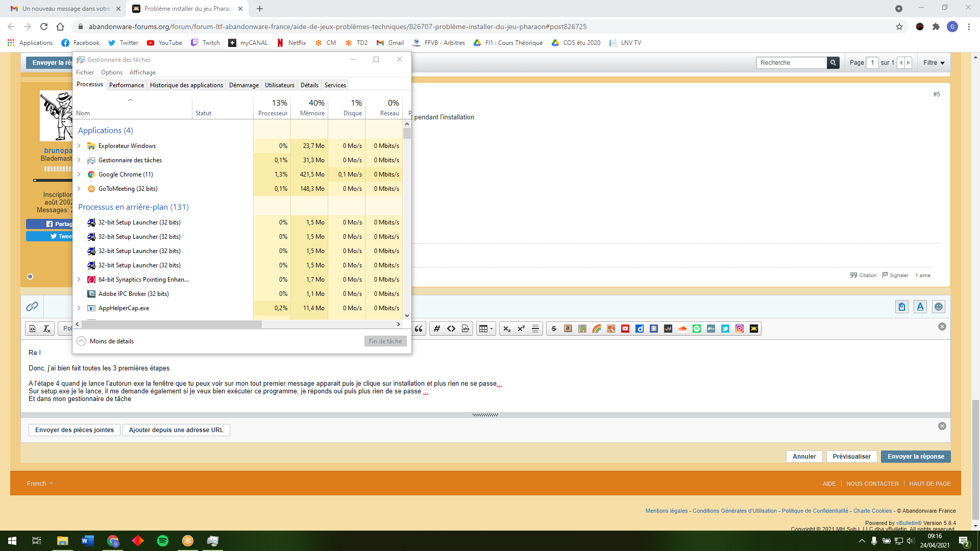Image resolution: width=980 pixels, height=551 pixels.
Task: Click the strikethrough formatting icon
Action: pyautogui.click(x=554, y=329)
